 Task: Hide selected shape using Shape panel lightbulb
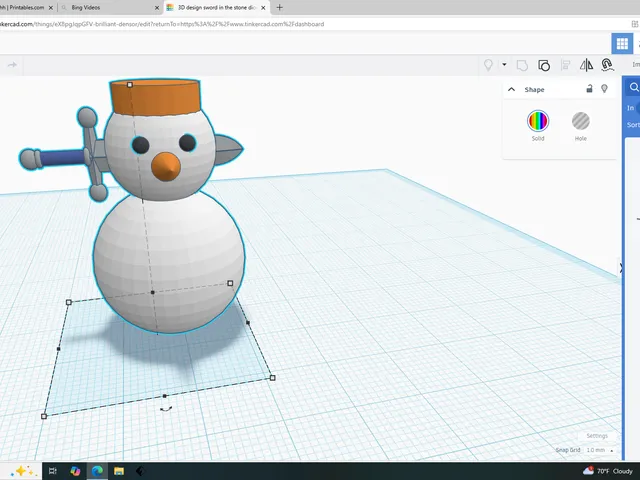pos(604,89)
